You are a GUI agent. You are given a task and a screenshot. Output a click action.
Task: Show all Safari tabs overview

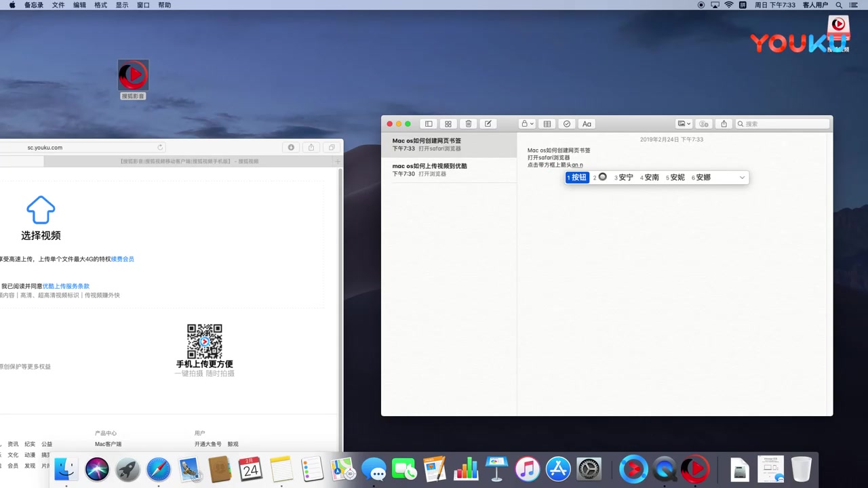pyautogui.click(x=332, y=147)
